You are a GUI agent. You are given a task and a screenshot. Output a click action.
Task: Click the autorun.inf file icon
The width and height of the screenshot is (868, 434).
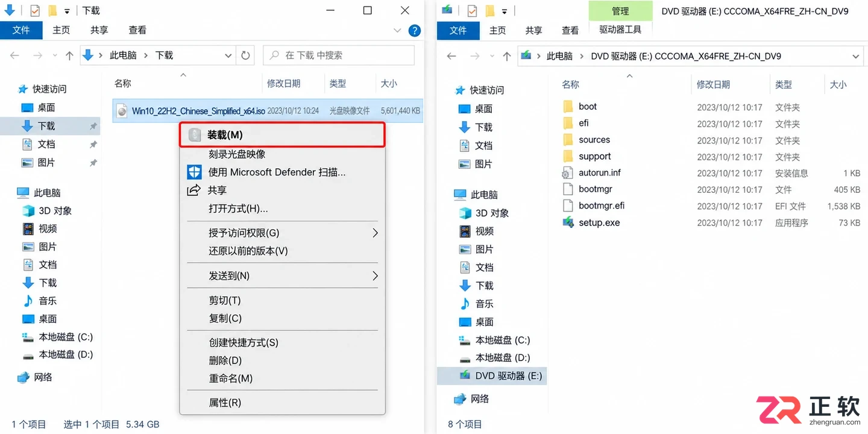(x=568, y=173)
